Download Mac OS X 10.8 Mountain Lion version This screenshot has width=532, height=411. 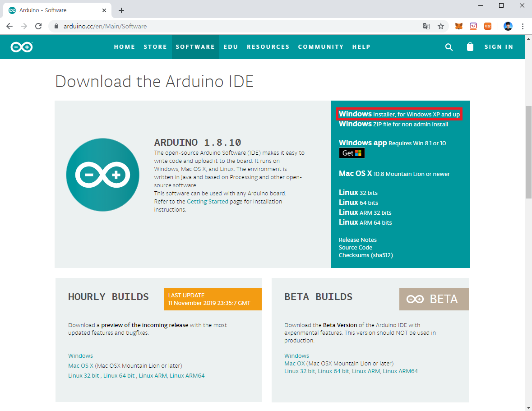pyautogui.click(x=394, y=174)
